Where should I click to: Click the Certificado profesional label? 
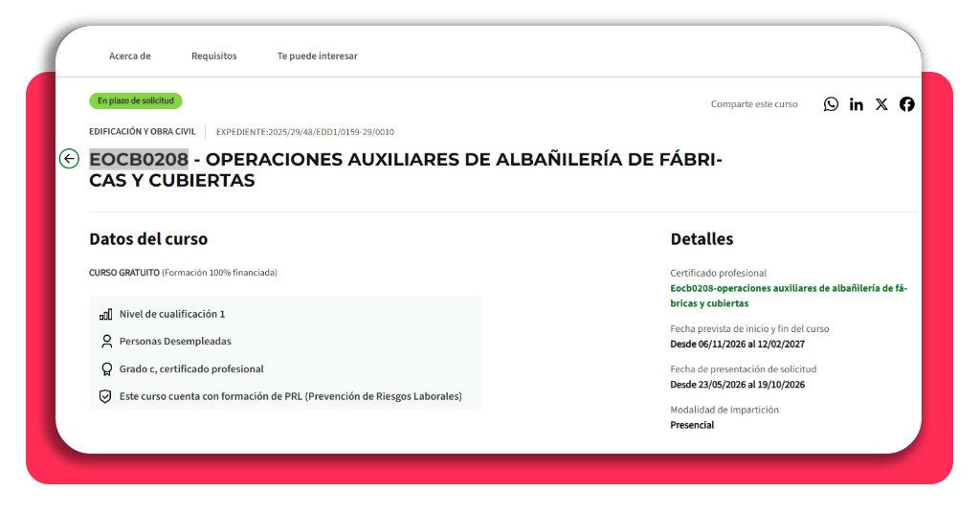point(718,273)
